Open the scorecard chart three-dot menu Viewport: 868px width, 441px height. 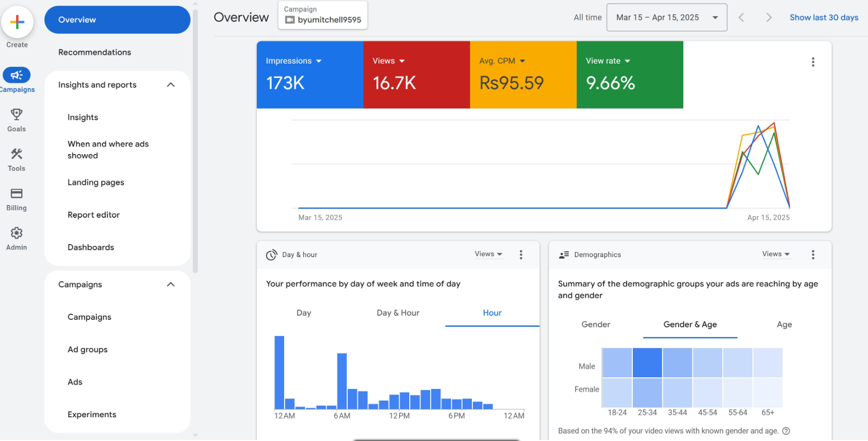(812, 62)
